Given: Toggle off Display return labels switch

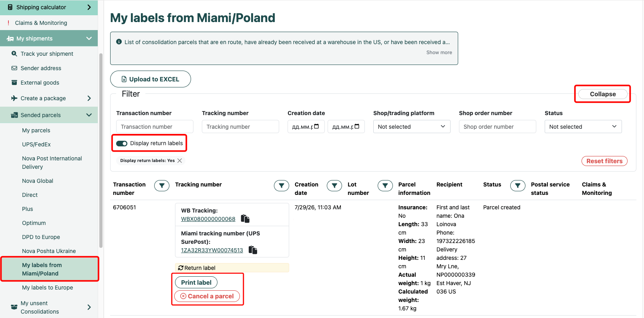Looking at the screenshot, I should tap(122, 143).
